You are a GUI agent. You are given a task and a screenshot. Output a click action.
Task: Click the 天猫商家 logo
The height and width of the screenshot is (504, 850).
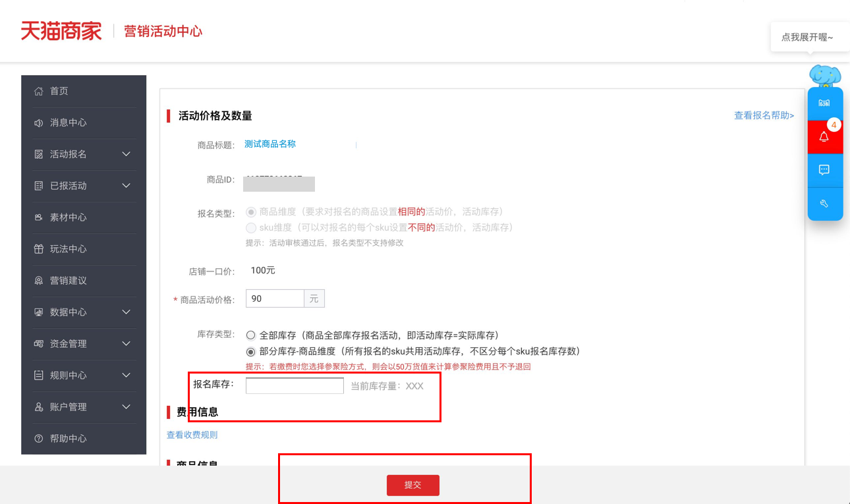[x=61, y=31]
